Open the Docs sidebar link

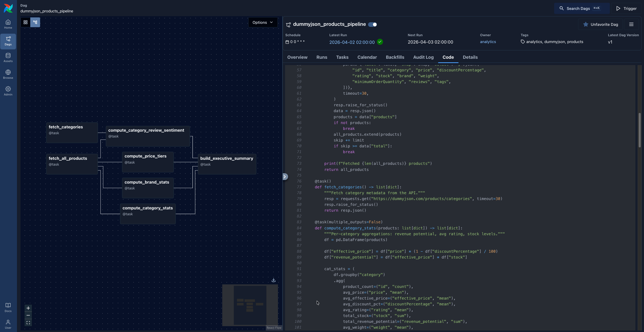[8, 307]
